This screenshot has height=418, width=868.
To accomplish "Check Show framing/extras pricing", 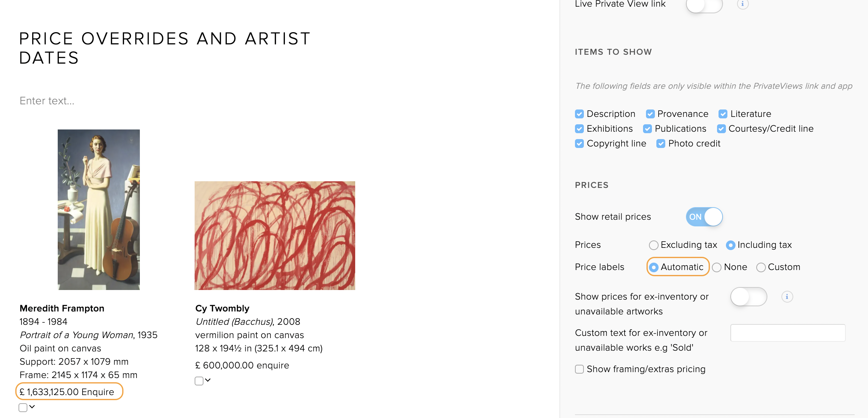I will point(579,369).
